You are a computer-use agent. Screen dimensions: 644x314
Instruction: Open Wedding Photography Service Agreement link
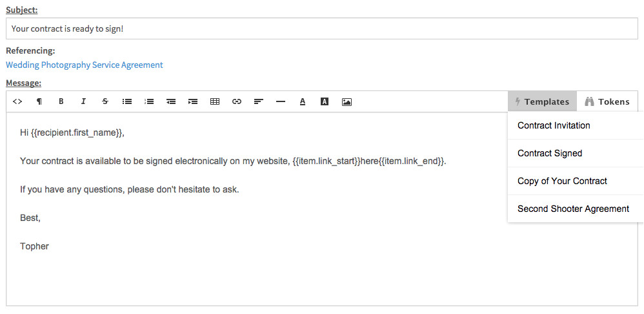85,65
